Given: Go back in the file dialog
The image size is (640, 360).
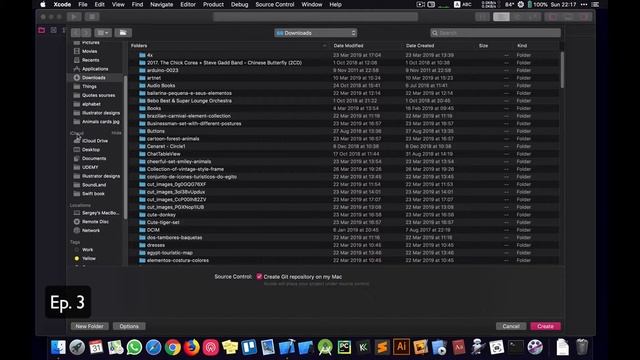Looking at the screenshot, I should click(76, 33).
